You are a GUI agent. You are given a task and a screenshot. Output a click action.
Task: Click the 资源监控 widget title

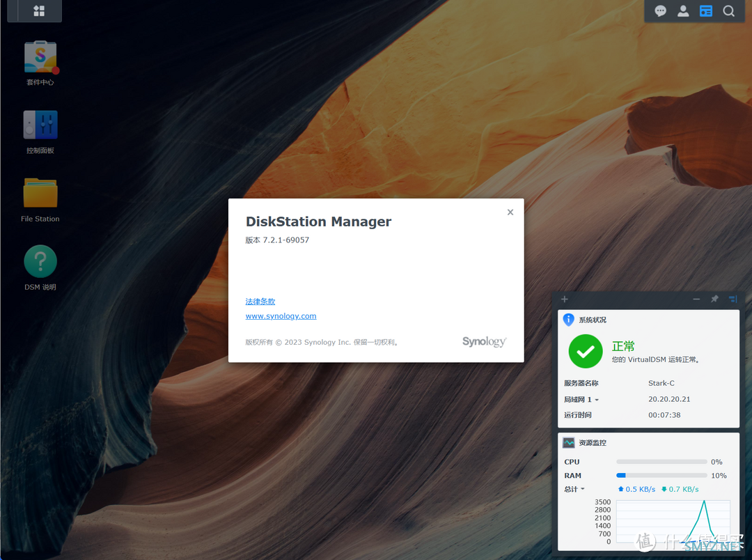point(593,443)
